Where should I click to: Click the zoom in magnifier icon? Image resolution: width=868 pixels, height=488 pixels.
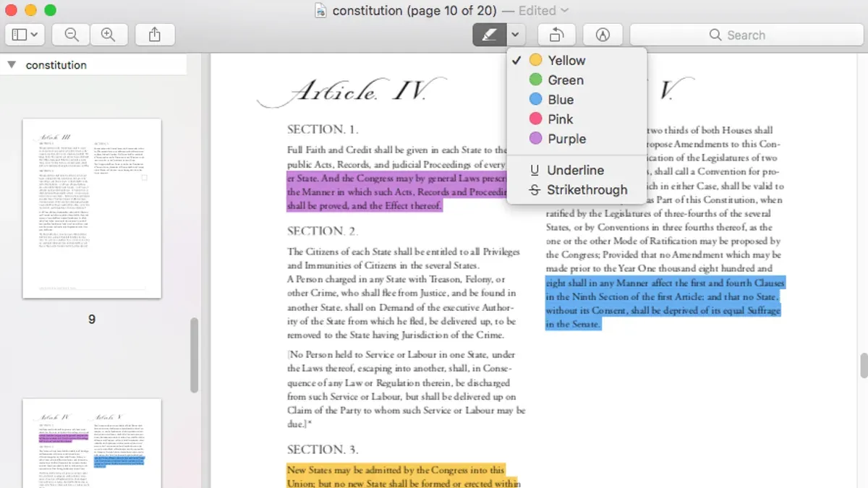pos(109,35)
